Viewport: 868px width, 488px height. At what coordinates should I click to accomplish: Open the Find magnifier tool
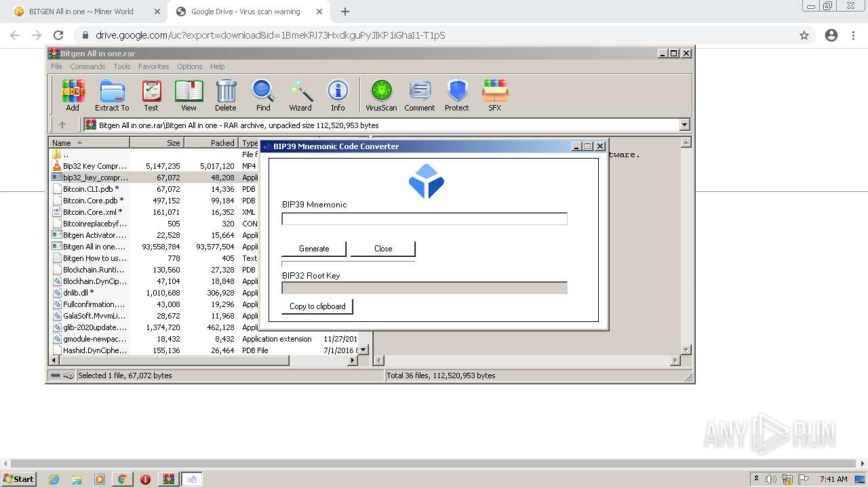click(x=263, y=95)
